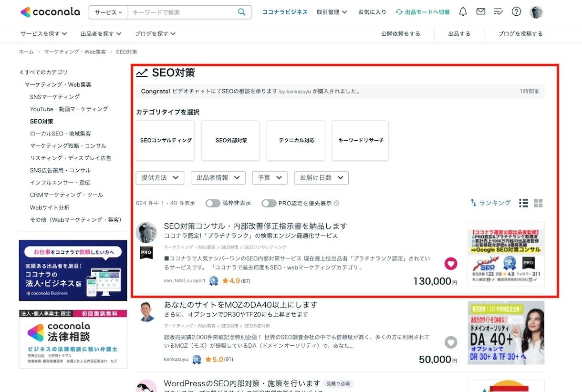Open the messages envelope icon

[x=480, y=11]
